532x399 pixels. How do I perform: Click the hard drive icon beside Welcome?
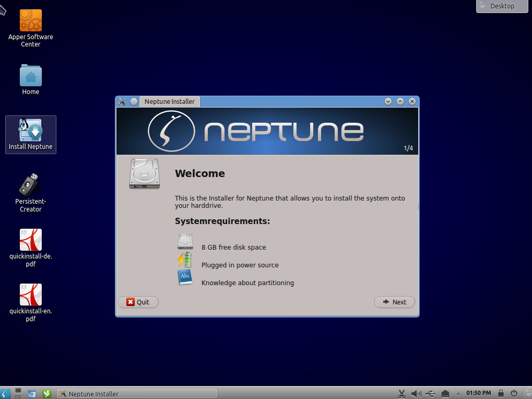145,173
